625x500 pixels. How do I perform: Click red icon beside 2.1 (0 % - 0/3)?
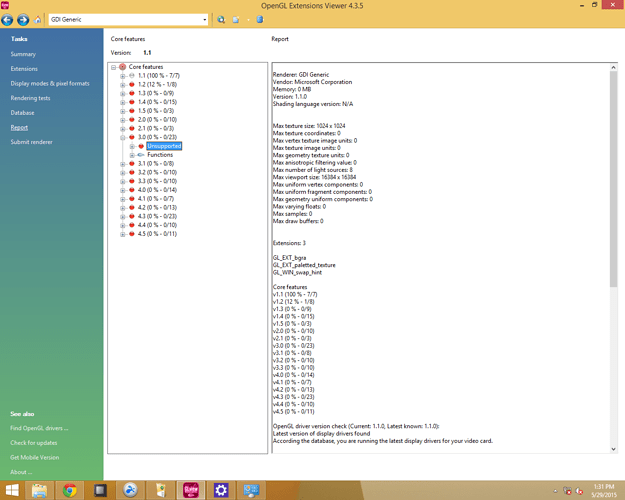coord(132,128)
